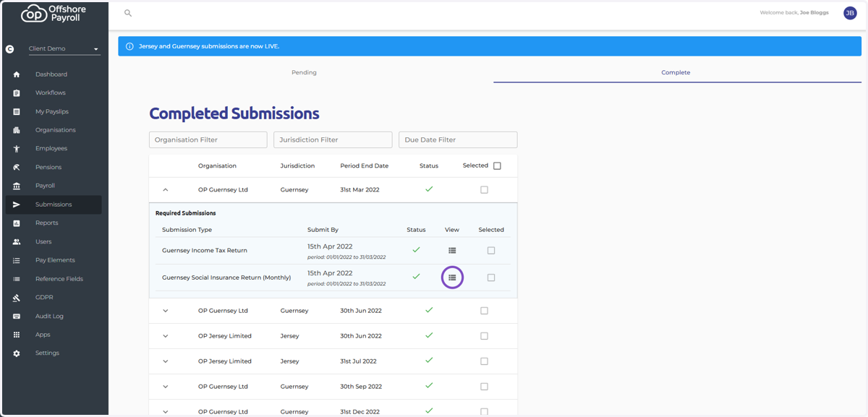Click the Period End Date column header
The height and width of the screenshot is (417, 868).
(365, 166)
